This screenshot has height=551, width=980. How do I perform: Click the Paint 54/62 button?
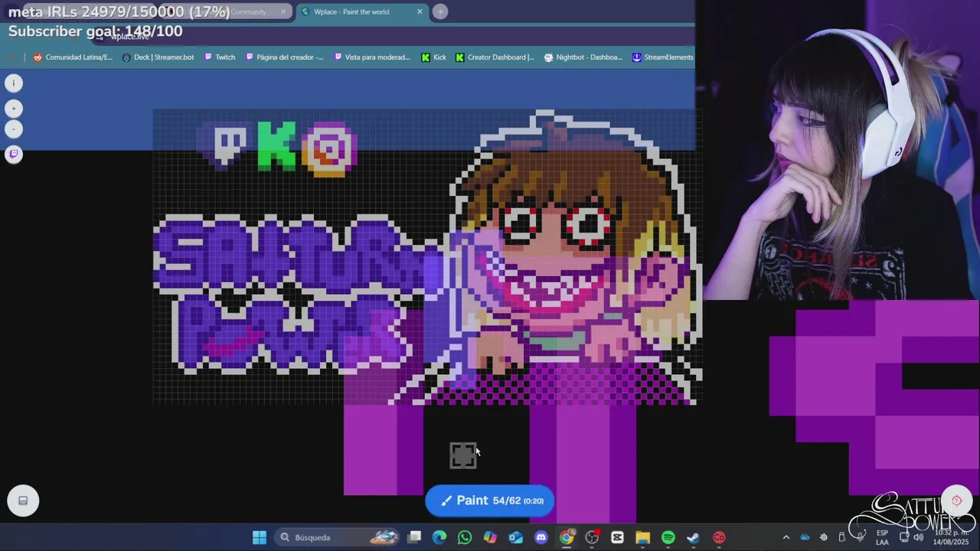490,500
